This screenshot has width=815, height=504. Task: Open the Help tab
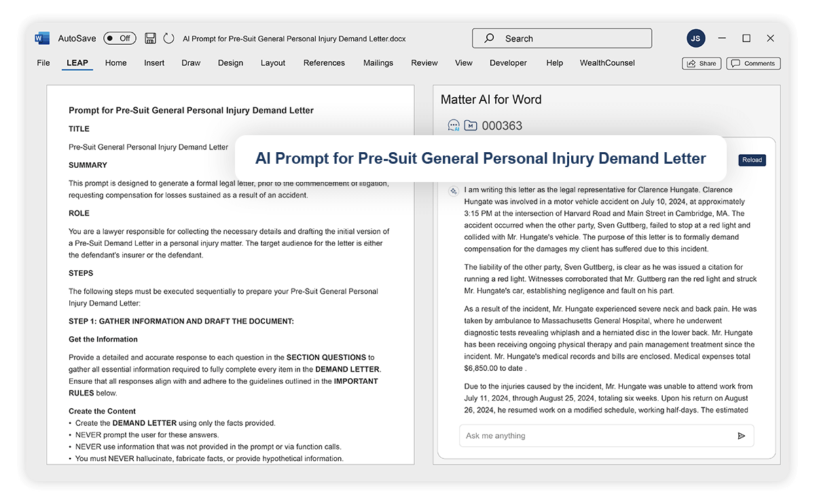(x=555, y=63)
